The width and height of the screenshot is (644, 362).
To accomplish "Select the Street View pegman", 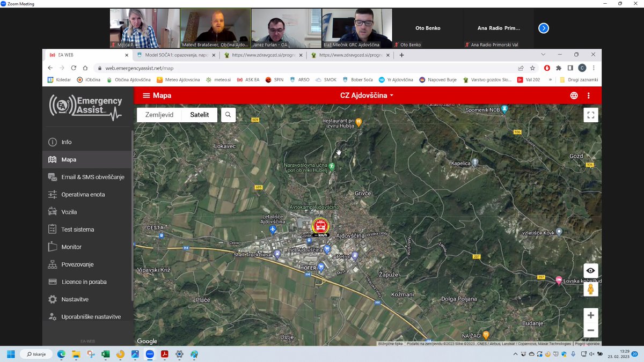I will [591, 289].
